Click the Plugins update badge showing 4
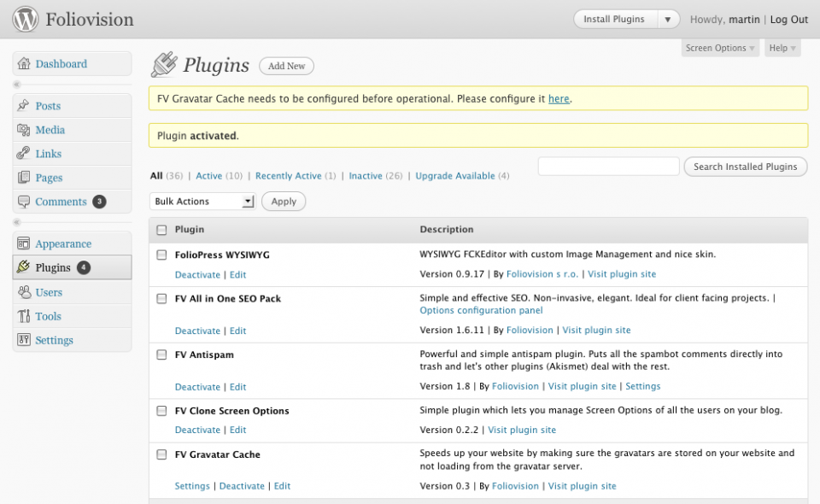The height and width of the screenshot is (504, 820). tap(84, 267)
